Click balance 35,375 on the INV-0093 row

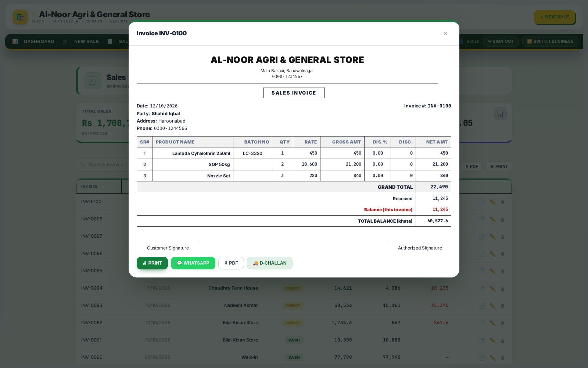click(x=440, y=305)
